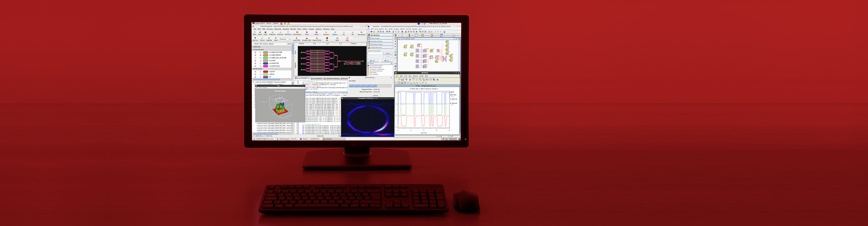Click the Mask toolbar icon

pos(316,33)
